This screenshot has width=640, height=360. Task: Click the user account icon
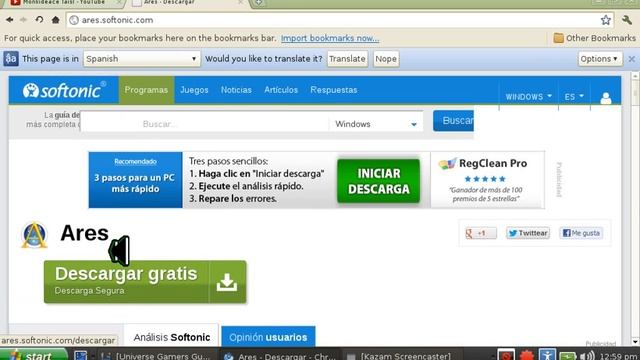(606, 98)
